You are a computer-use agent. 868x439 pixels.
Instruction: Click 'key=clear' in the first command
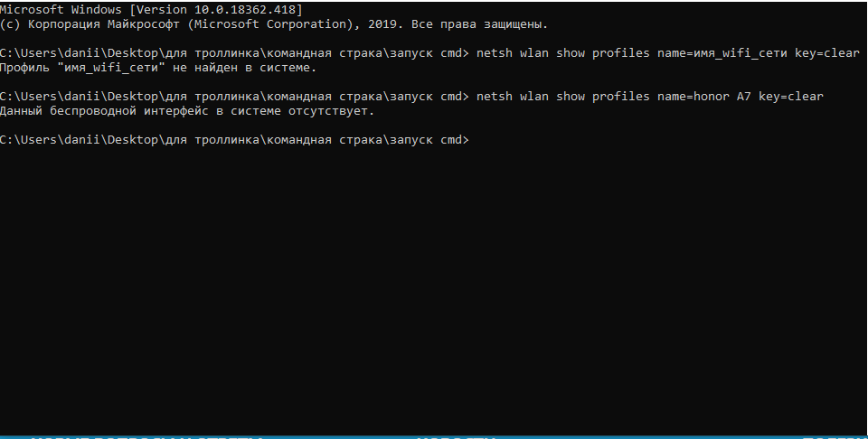(x=827, y=53)
